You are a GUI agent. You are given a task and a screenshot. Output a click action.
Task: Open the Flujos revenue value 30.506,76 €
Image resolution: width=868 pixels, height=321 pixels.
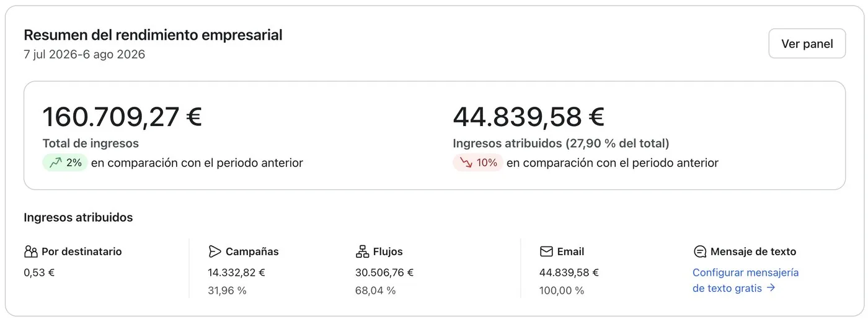(x=384, y=272)
